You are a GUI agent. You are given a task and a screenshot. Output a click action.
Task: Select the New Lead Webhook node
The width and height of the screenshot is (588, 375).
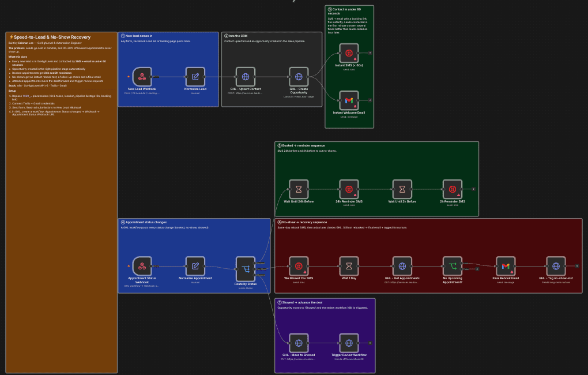pyautogui.click(x=142, y=77)
